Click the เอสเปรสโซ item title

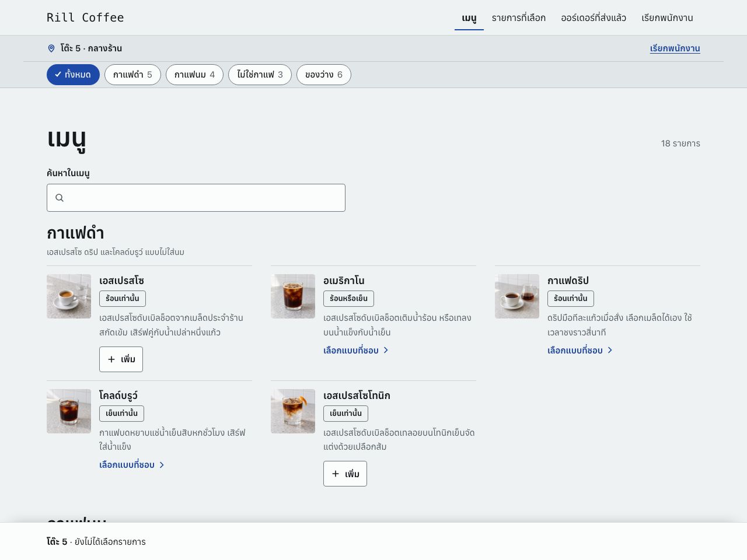click(121, 281)
